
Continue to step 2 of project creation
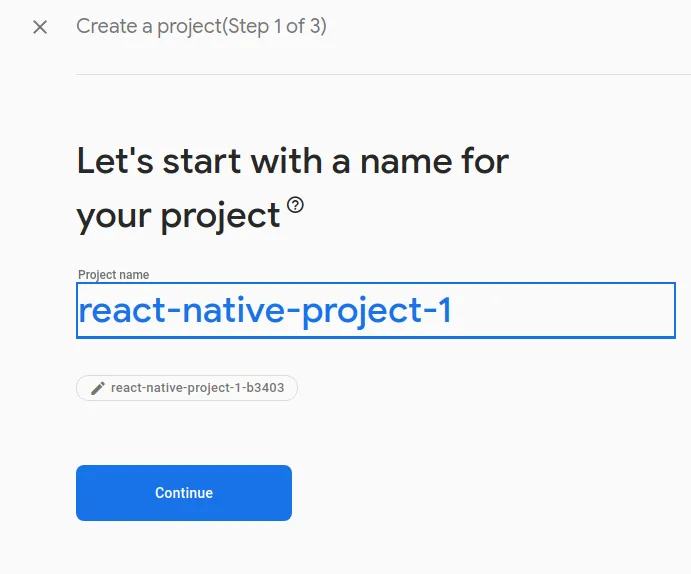184,493
